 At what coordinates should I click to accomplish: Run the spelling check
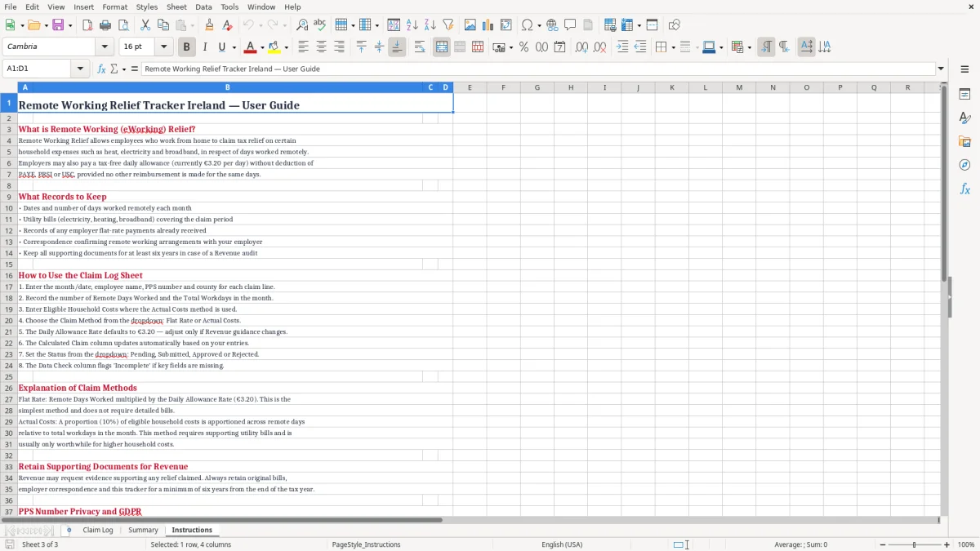(x=320, y=25)
